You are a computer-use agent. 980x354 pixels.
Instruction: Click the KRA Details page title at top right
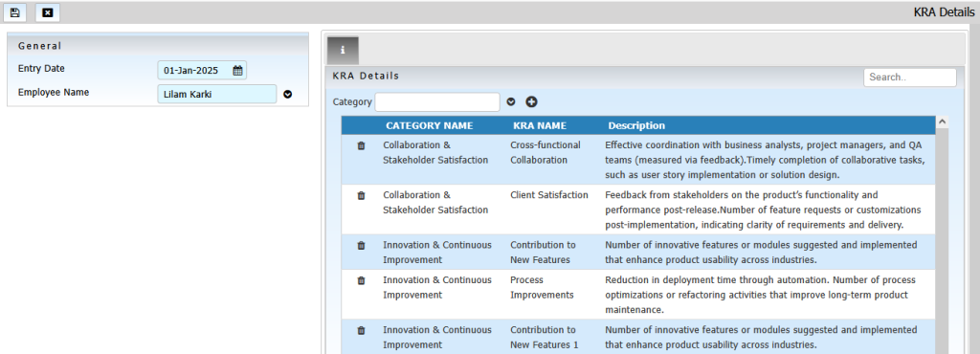944,11
